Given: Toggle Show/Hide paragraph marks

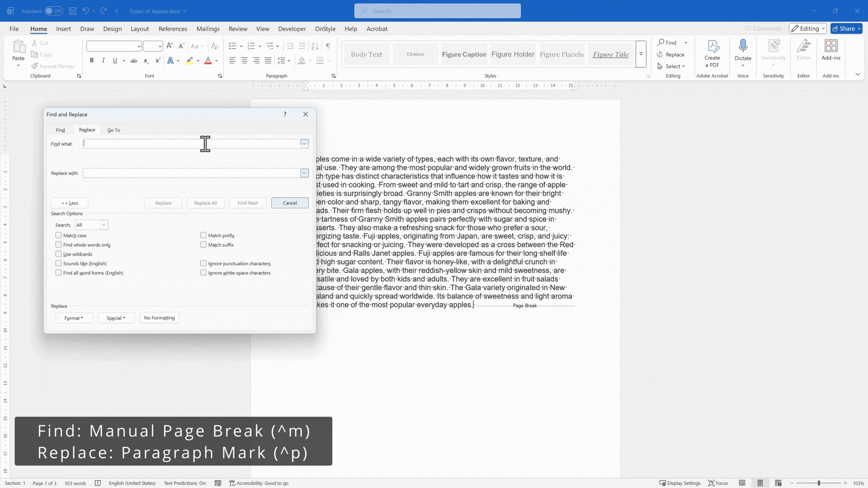Looking at the screenshot, I should [328, 46].
